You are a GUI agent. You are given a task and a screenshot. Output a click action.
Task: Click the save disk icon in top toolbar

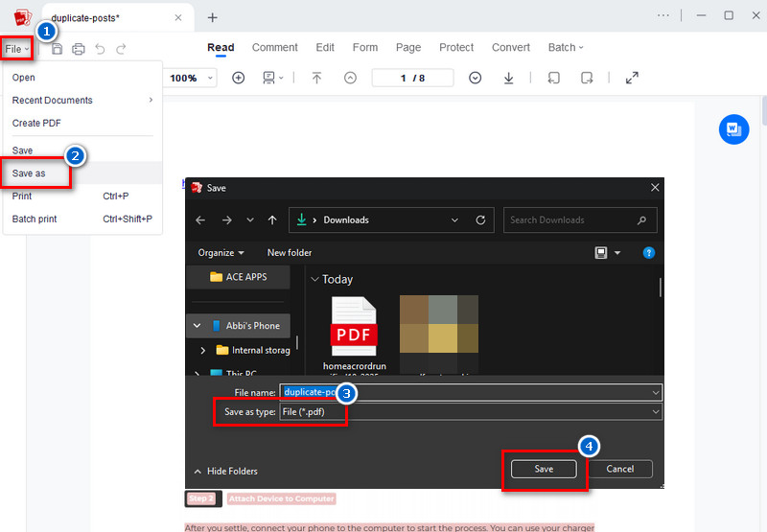click(58, 49)
